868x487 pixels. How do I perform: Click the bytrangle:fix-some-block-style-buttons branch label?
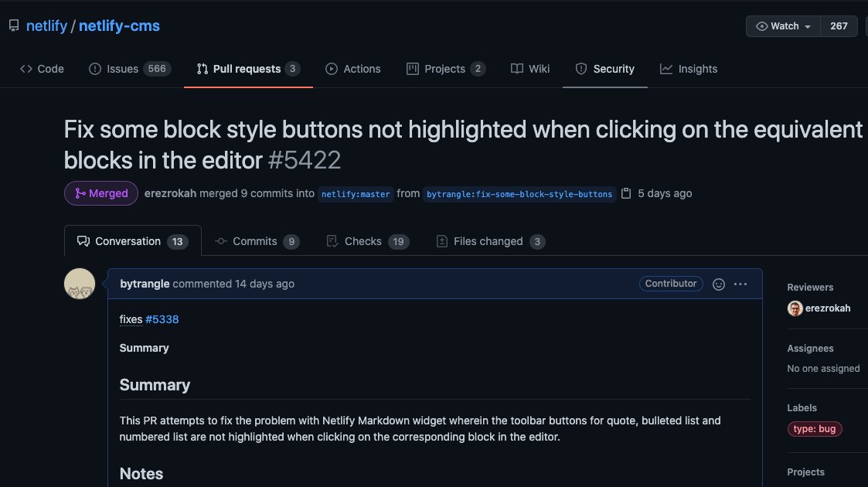coord(519,194)
